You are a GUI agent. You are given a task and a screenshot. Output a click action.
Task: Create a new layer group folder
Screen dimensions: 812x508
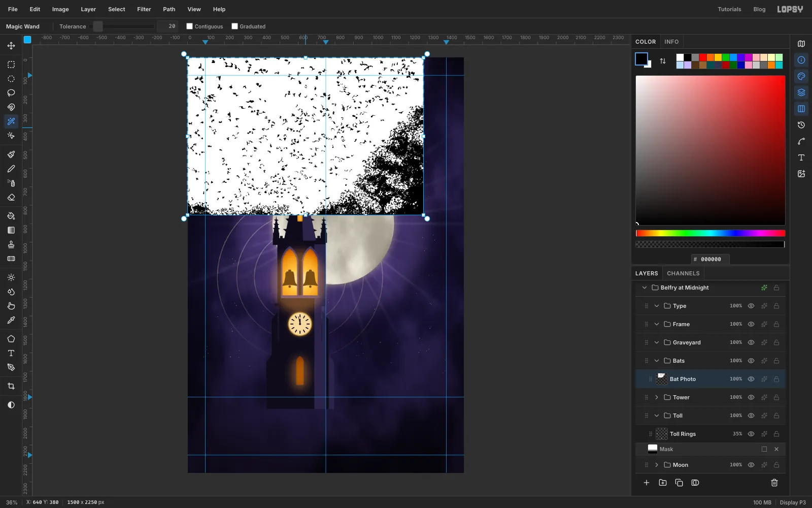coord(663,483)
